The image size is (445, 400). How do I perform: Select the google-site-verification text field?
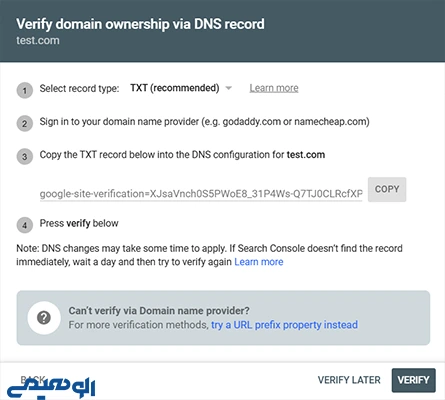coord(201,194)
